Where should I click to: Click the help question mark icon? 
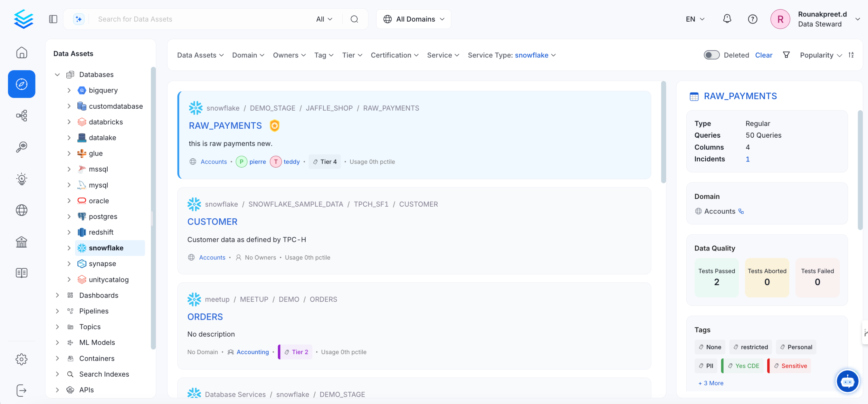tap(752, 19)
